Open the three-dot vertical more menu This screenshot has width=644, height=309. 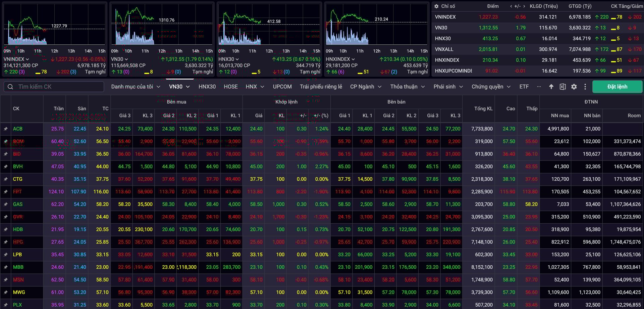(585, 87)
